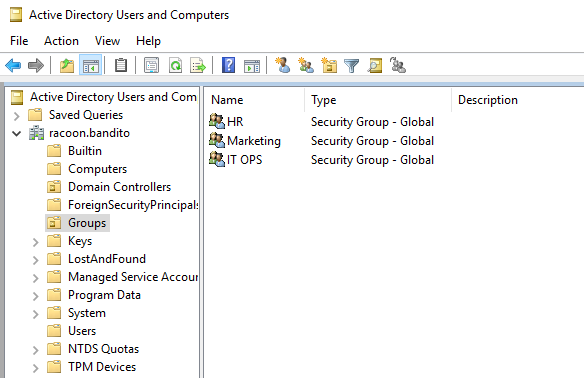584x378 pixels.
Task: Select LostAndFound in the tree
Action: (107, 259)
